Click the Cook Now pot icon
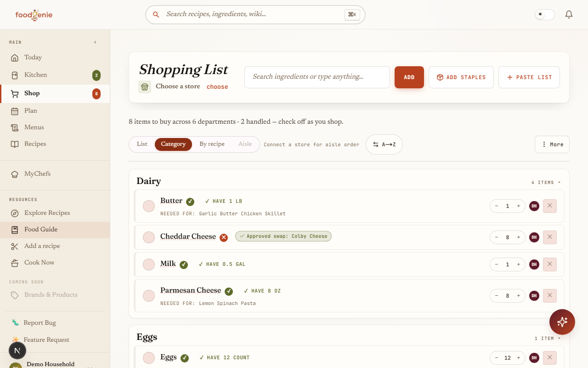 [15, 263]
